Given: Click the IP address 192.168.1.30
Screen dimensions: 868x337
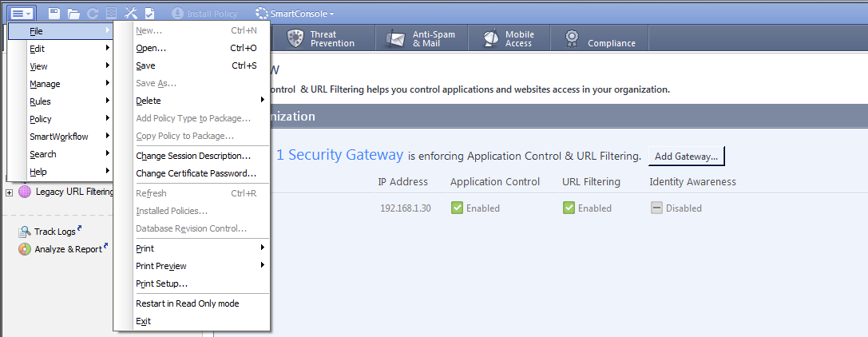Looking at the screenshot, I should [405, 208].
